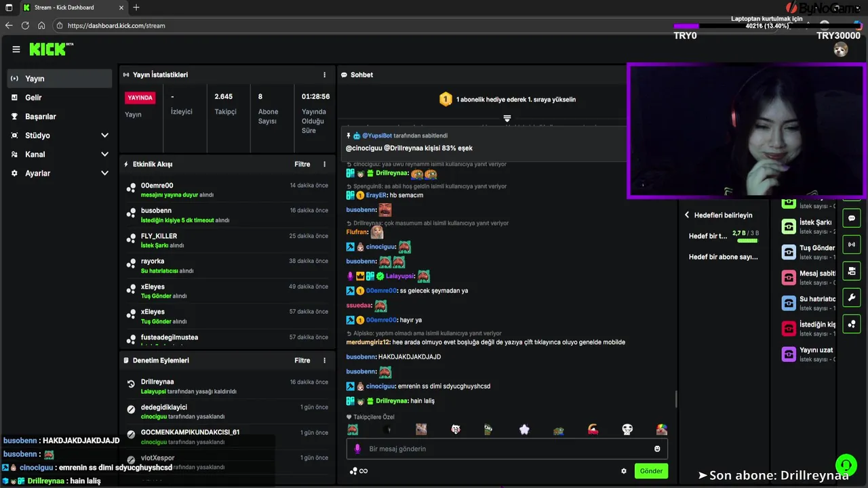Open the dedegidiklayici ban entry
This screenshot has height=488, width=868.
(x=227, y=411)
